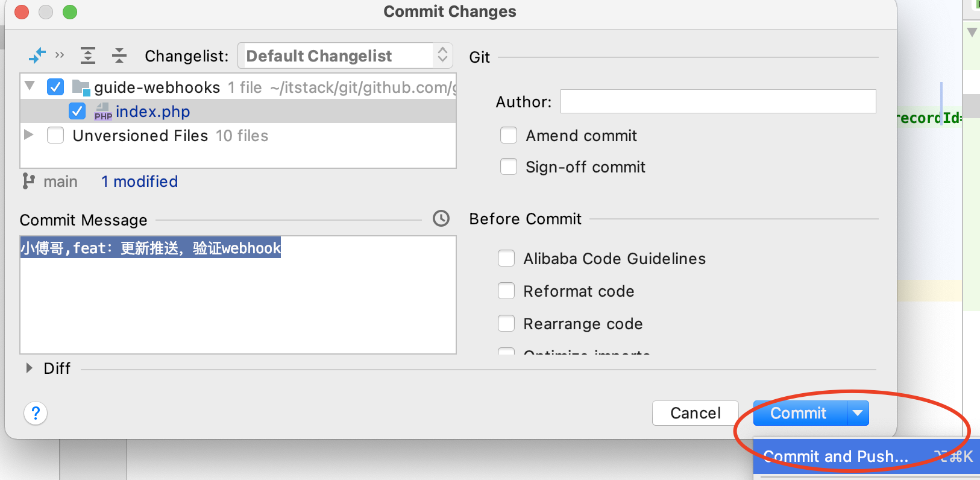Open commit message history clock icon
This screenshot has height=480, width=980.
pos(441,218)
